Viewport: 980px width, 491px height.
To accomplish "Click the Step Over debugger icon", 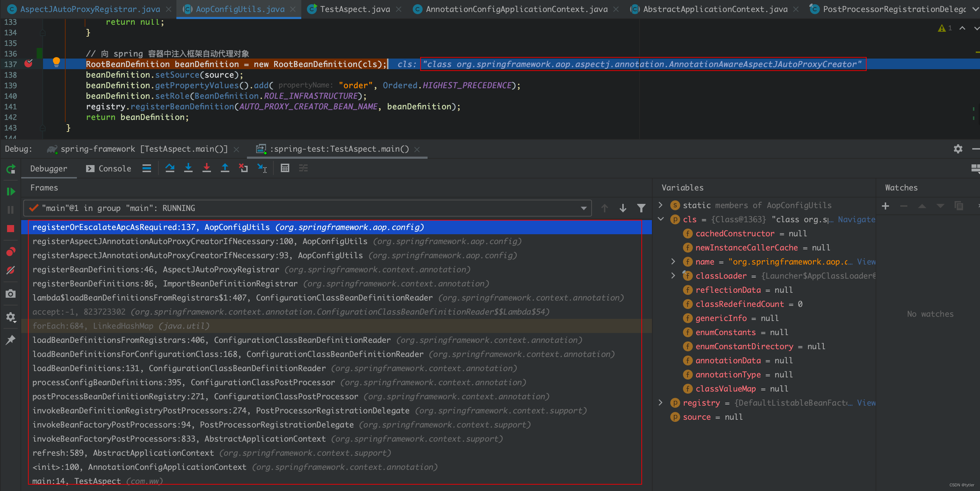I will pyautogui.click(x=170, y=168).
